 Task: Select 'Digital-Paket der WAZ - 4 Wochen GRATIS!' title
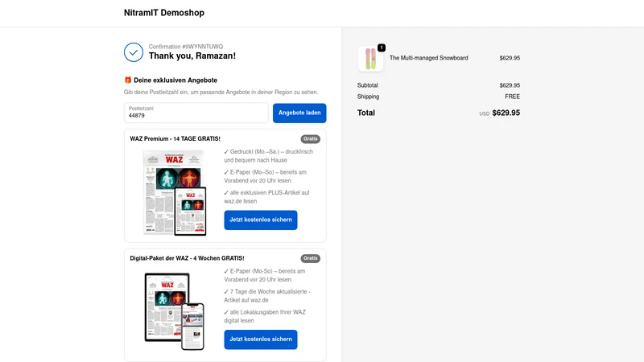point(187,258)
